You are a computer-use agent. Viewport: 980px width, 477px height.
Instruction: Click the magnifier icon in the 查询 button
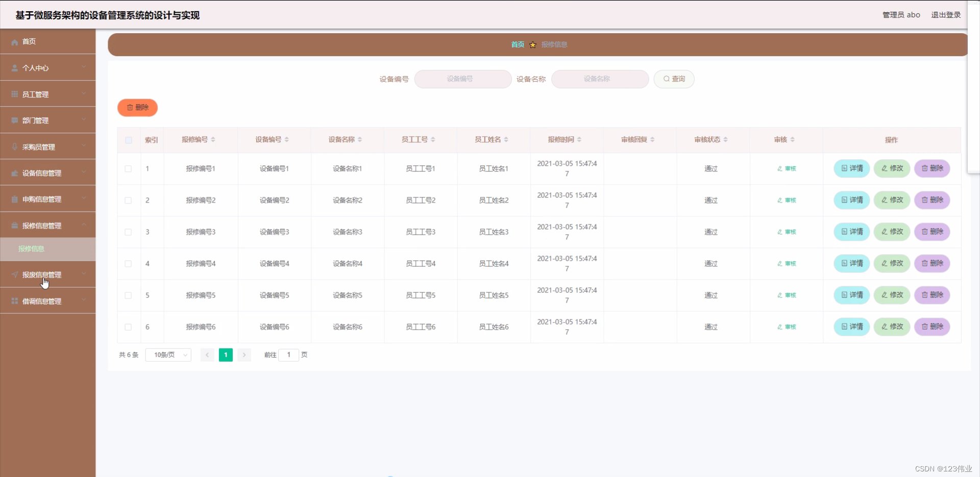pos(667,79)
